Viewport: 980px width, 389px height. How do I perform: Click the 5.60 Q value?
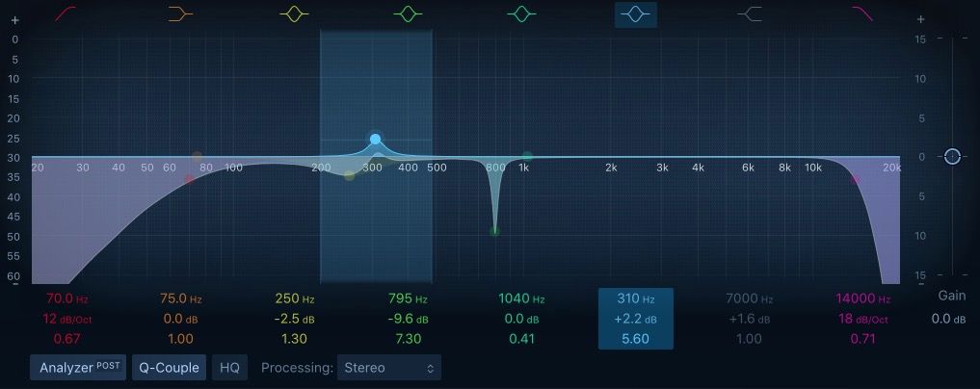point(636,339)
